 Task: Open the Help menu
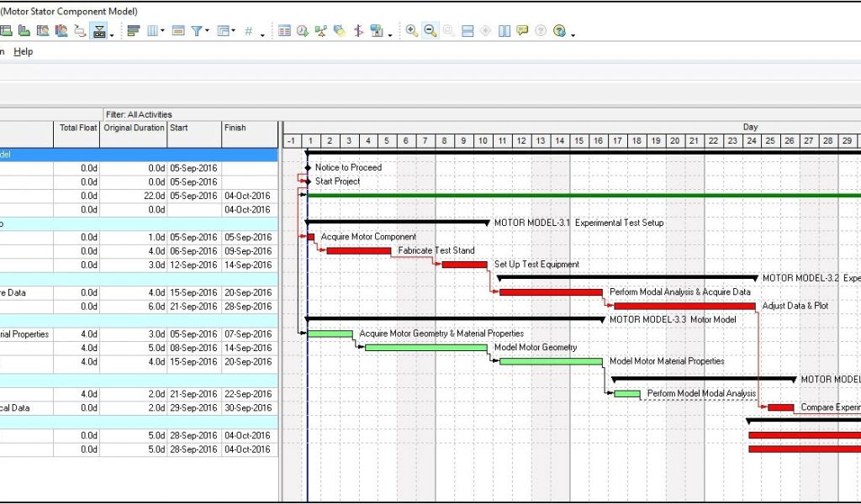coord(23,51)
